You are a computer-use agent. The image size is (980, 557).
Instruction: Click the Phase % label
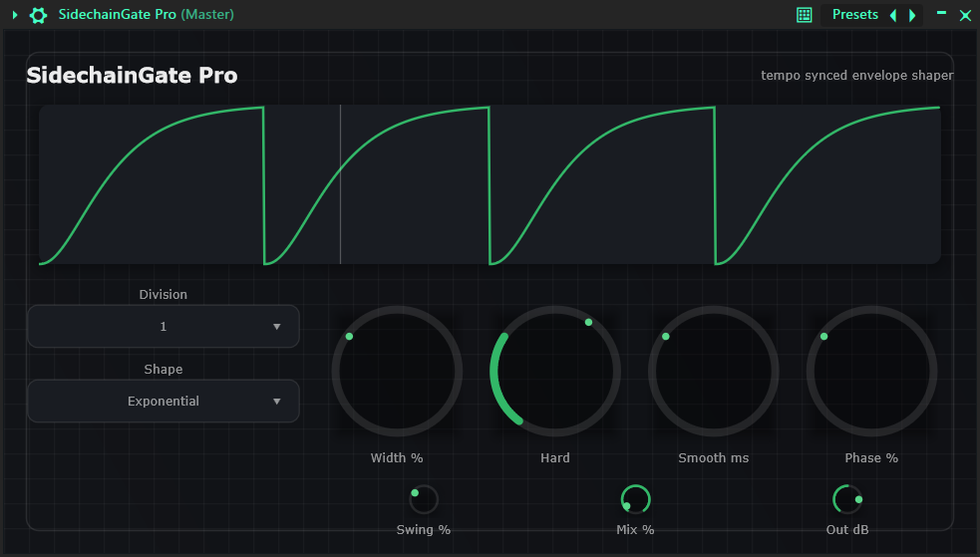[x=871, y=457]
